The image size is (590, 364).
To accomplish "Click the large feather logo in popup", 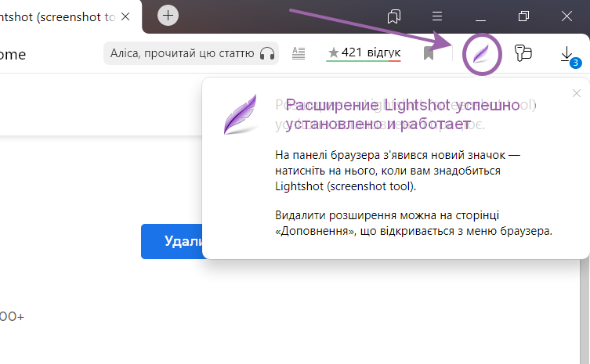I will [241, 114].
